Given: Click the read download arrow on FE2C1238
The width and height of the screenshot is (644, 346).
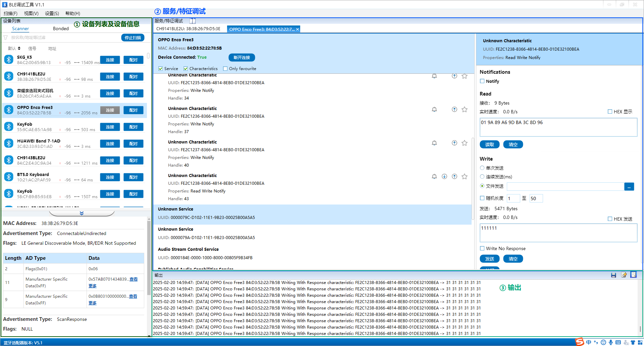Looking at the screenshot, I should click(x=444, y=176).
